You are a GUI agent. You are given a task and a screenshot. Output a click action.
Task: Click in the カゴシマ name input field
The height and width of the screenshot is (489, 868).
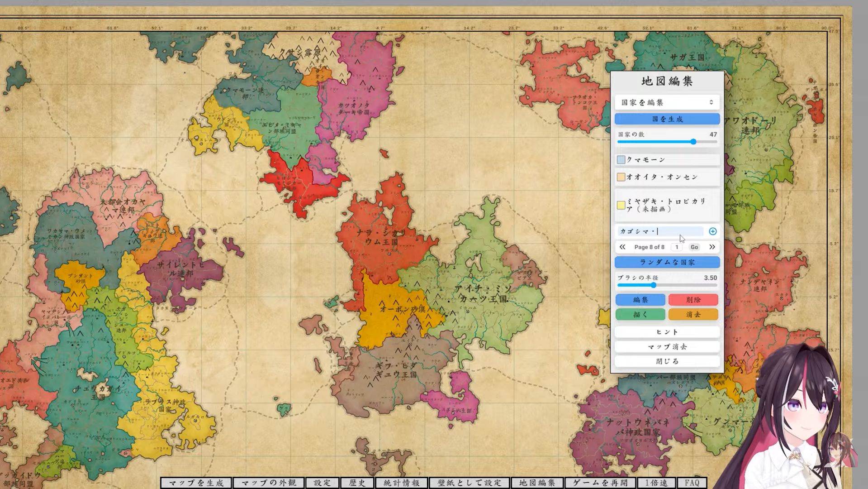pos(660,231)
